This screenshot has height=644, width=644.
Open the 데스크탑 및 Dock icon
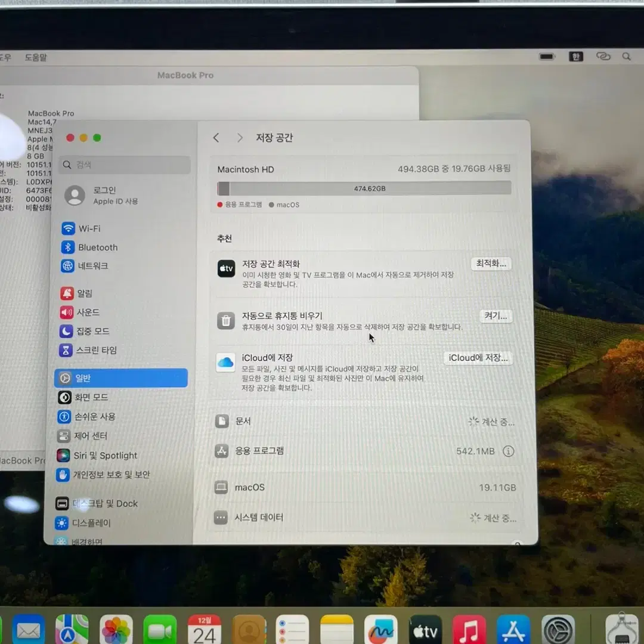(x=62, y=503)
